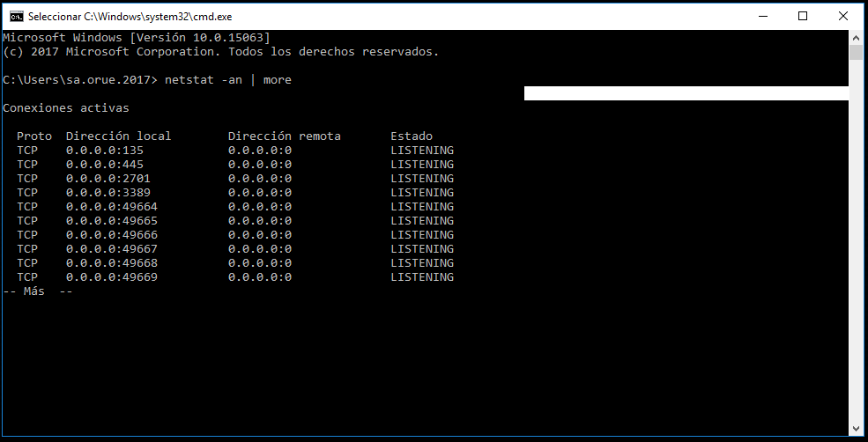This screenshot has width=868, height=442.
Task: Click local address 0.0.0.0:49667
Action: point(112,249)
